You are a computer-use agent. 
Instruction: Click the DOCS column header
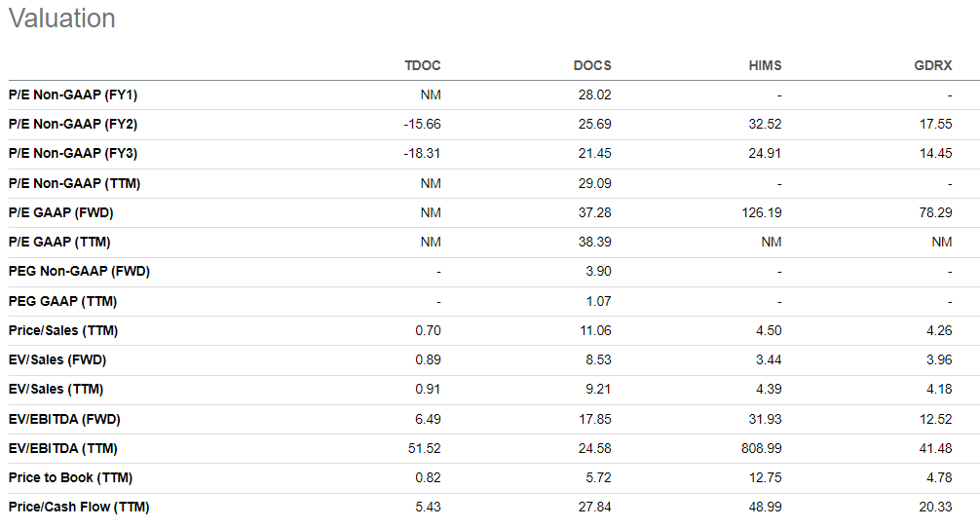pos(592,65)
